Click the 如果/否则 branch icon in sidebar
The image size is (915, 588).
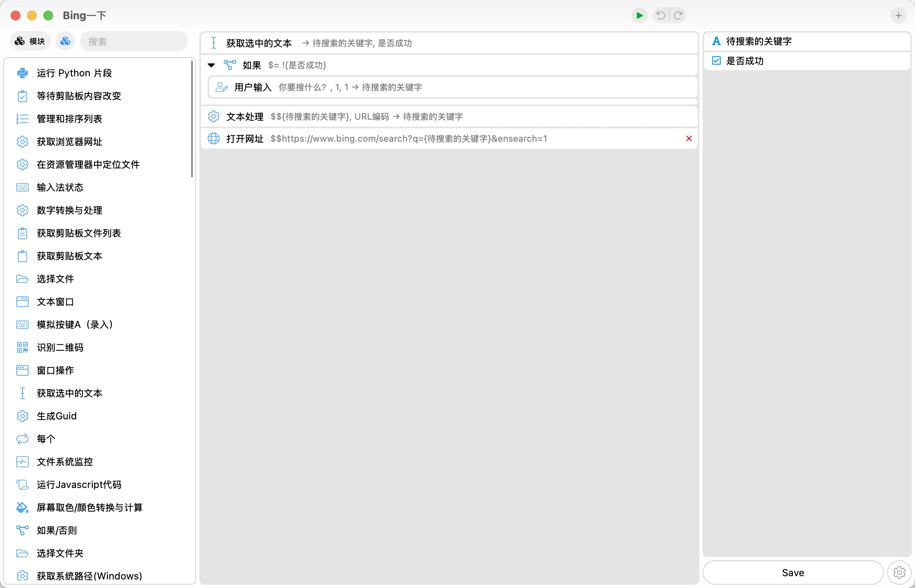(22, 530)
